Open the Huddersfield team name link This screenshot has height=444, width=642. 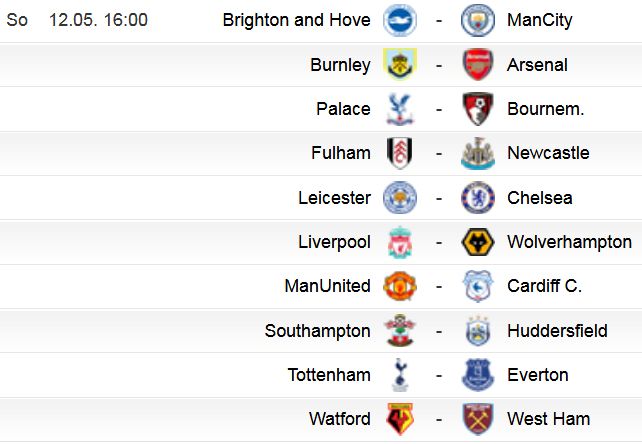click(557, 331)
